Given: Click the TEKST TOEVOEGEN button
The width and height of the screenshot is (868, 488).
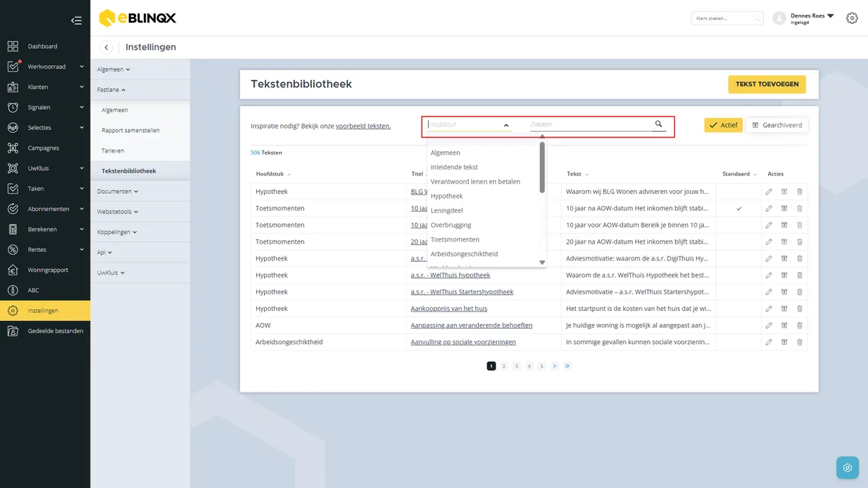Looking at the screenshot, I should (x=767, y=85).
